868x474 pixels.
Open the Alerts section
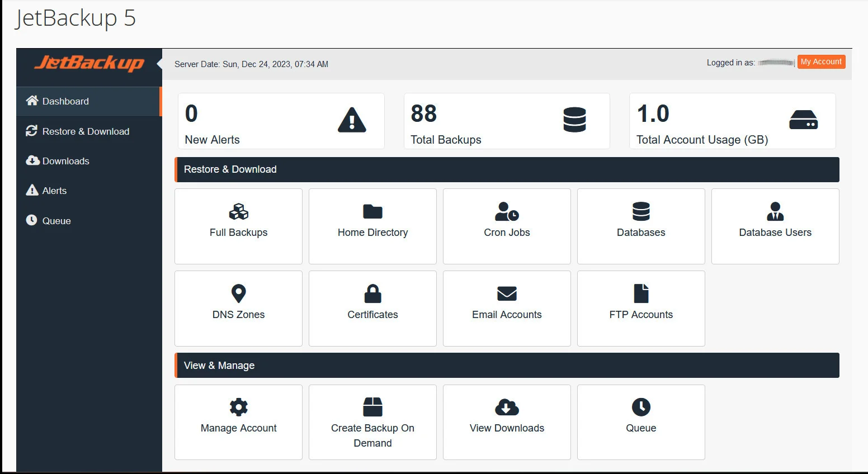[x=54, y=190]
